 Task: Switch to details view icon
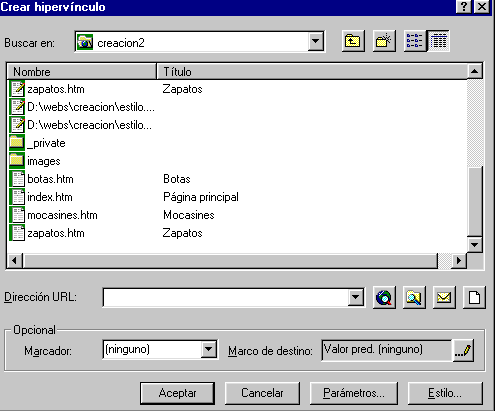(x=438, y=41)
